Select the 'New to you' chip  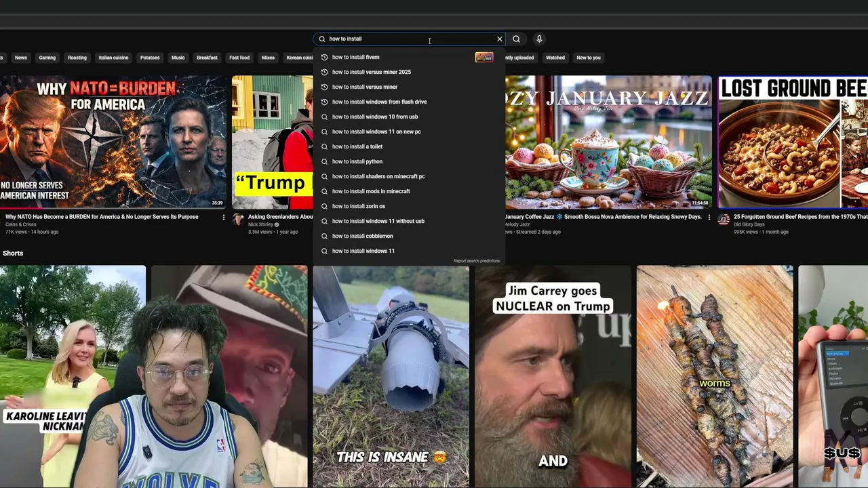click(x=589, y=58)
